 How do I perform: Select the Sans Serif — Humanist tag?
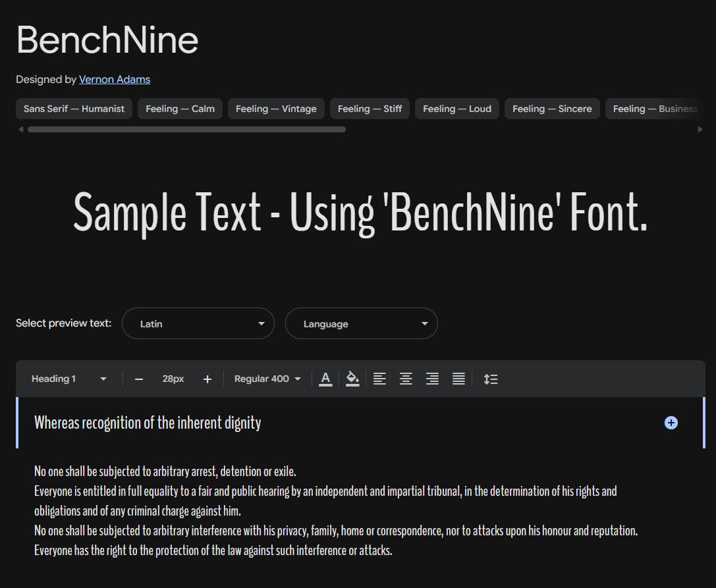(74, 109)
